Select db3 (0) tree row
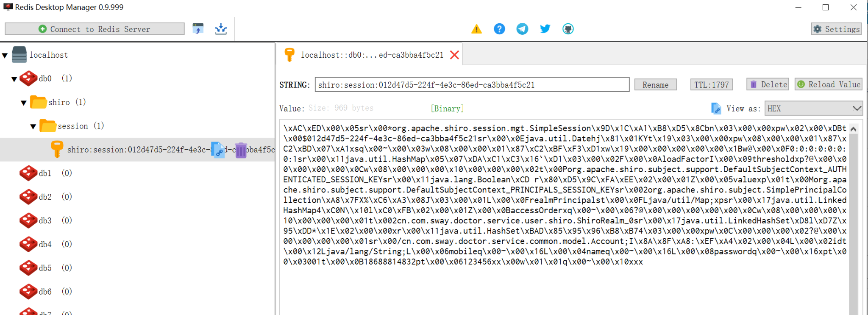Viewport: 868px width, 315px height. [137, 220]
